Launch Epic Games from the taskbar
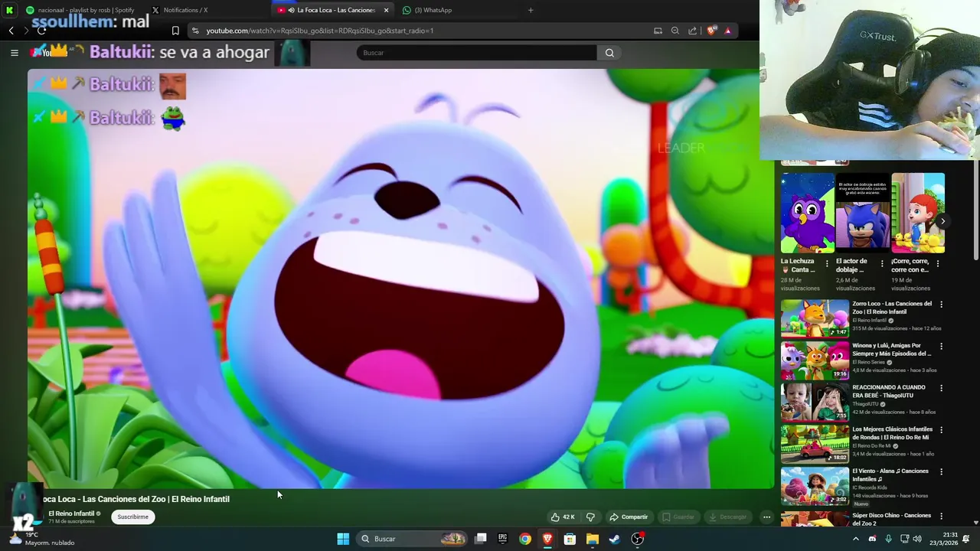This screenshot has width=980, height=551. pos(502,539)
